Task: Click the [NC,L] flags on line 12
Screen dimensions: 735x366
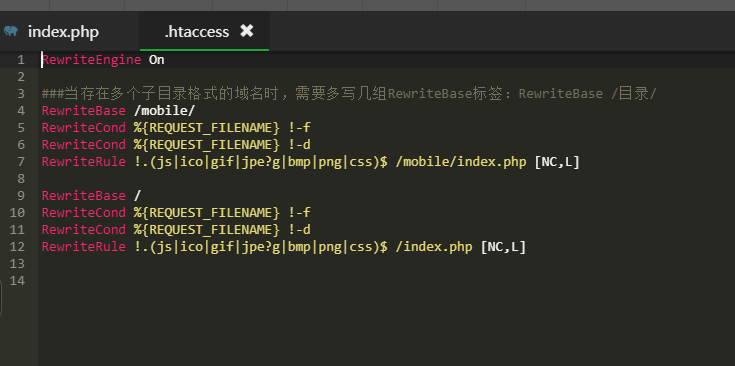Action: click(503, 247)
